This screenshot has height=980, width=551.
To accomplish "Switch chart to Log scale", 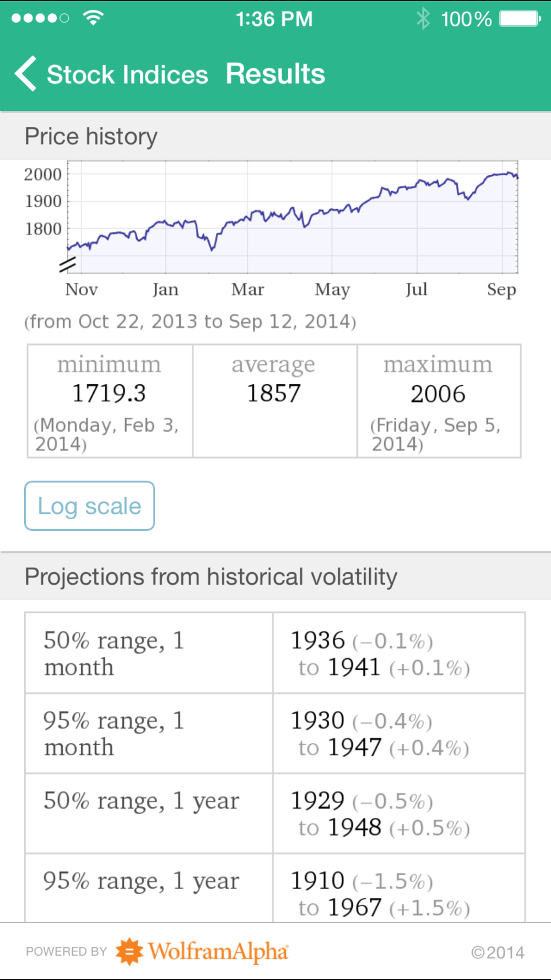I will 89,506.
